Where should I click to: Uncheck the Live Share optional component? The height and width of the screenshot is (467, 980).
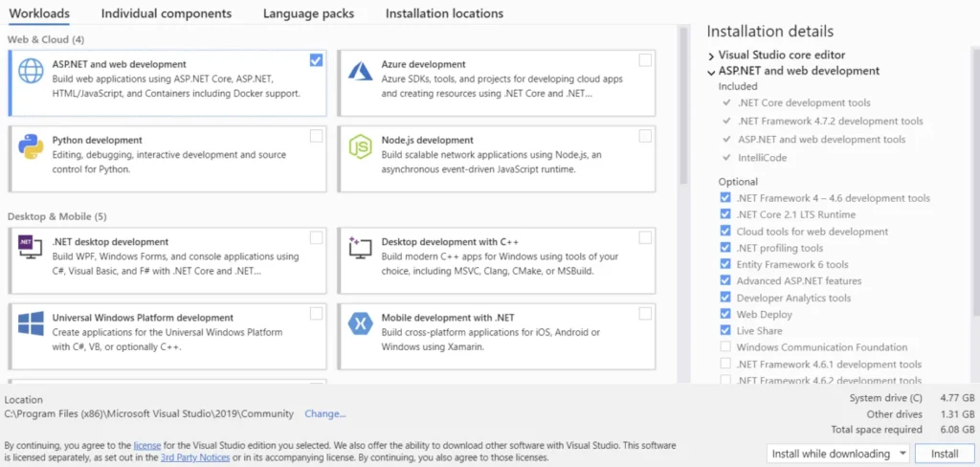[725, 330]
